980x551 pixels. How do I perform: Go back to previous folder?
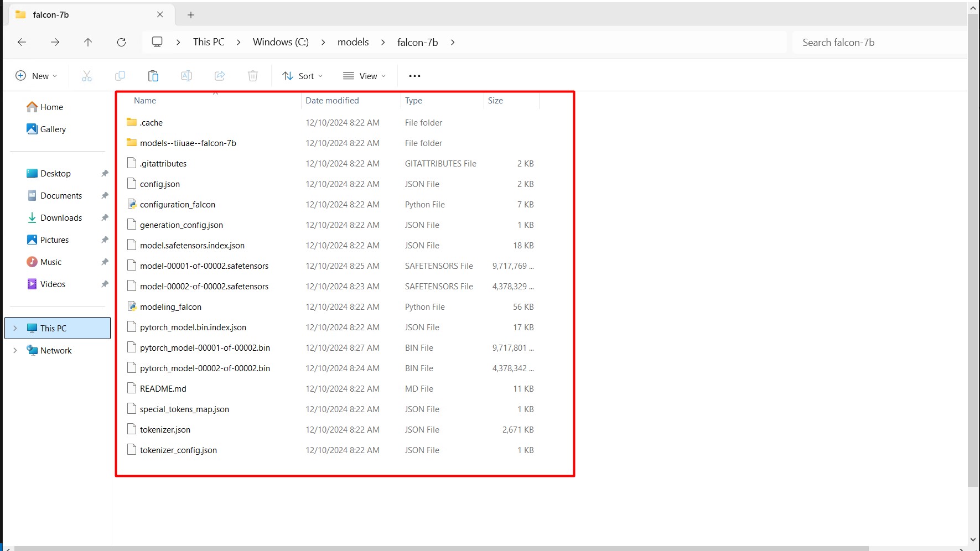[22, 42]
